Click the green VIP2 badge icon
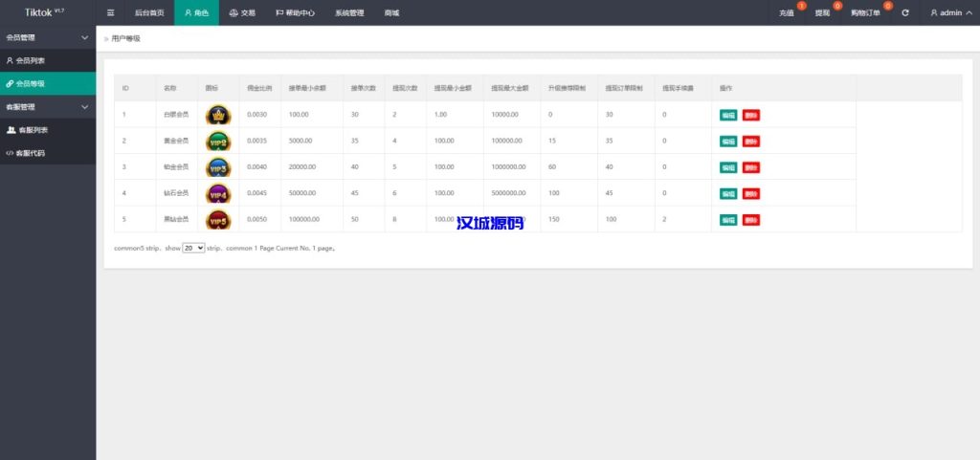Viewport: 980px width, 460px height. [x=218, y=141]
